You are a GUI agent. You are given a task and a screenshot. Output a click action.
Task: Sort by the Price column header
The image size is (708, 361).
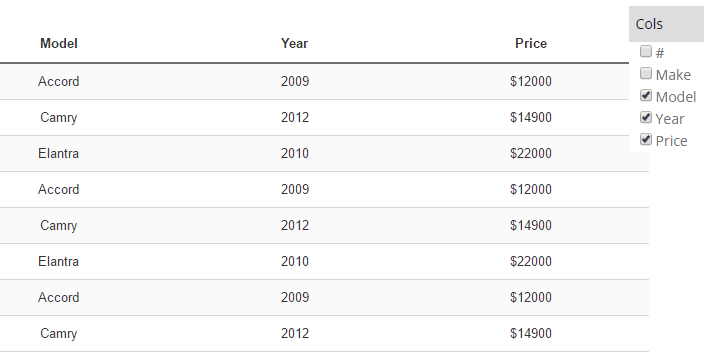(x=531, y=43)
